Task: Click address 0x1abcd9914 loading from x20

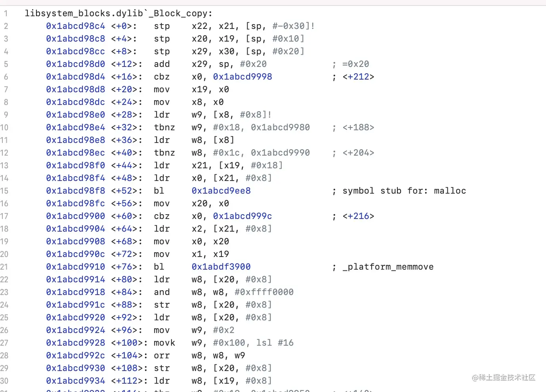Action: tap(75, 279)
